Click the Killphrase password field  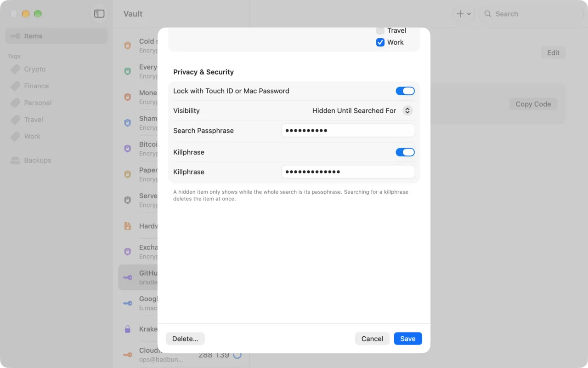(348, 172)
